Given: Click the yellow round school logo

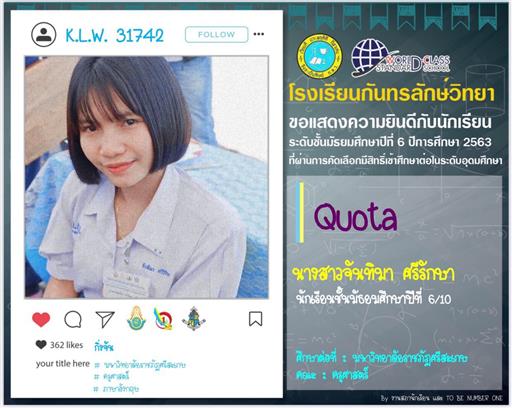Looking at the screenshot, I should point(319,56).
